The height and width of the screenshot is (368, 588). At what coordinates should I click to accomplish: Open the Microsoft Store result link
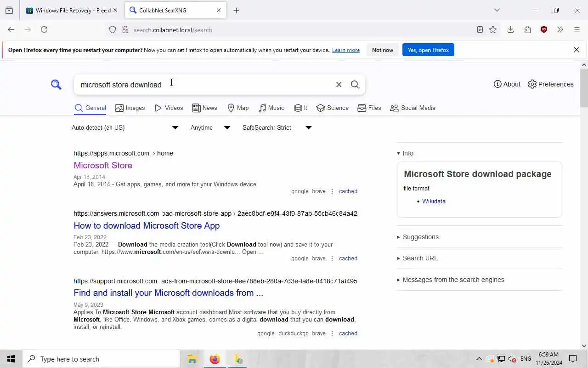tap(103, 165)
